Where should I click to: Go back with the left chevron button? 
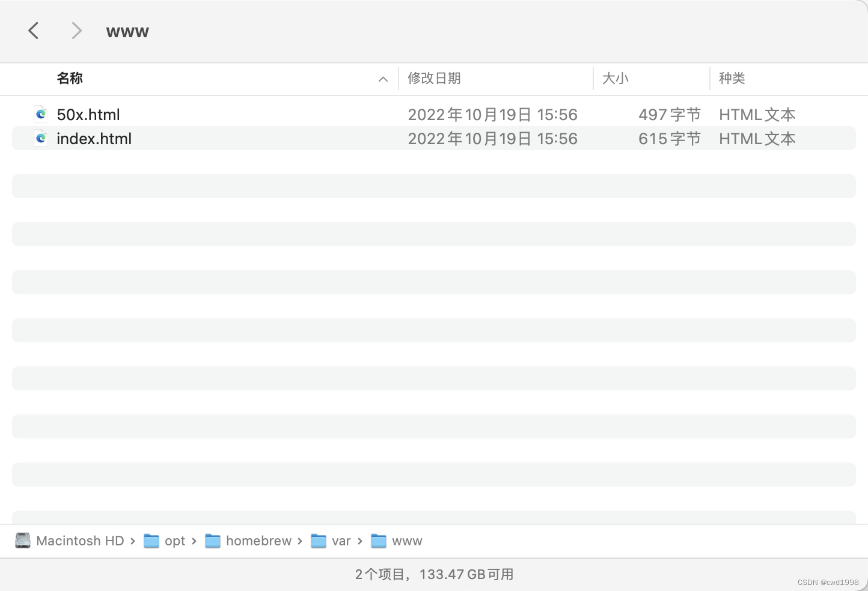pyautogui.click(x=34, y=31)
